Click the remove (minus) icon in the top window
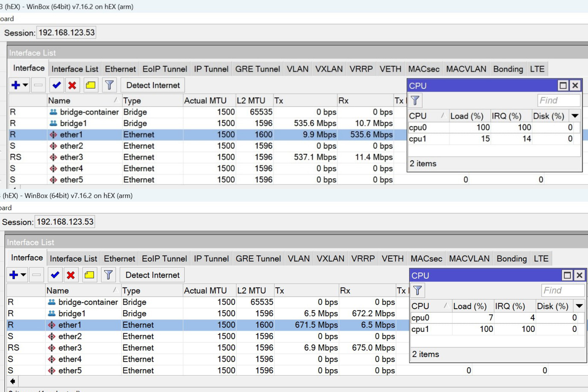 pyautogui.click(x=38, y=85)
